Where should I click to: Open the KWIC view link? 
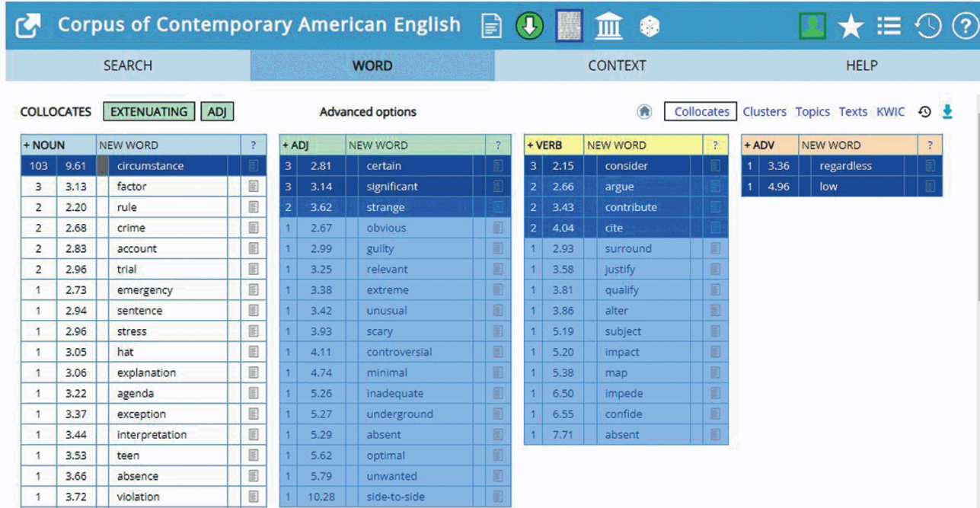(x=891, y=112)
